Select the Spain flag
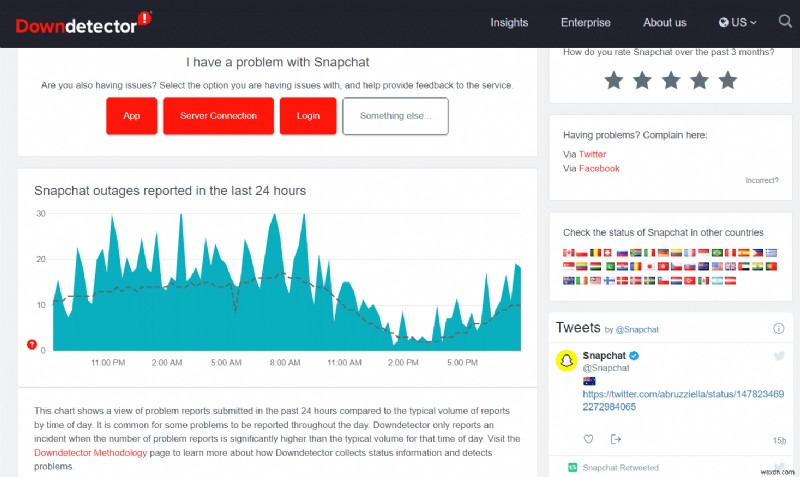 [x=744, y=253]
